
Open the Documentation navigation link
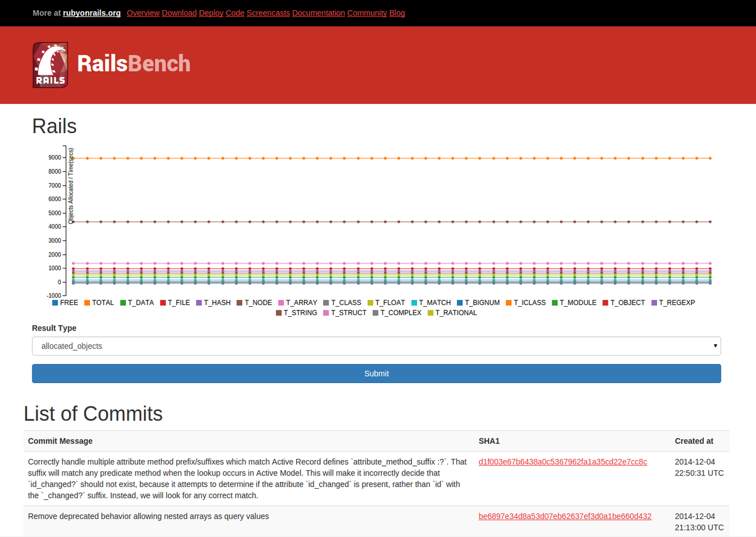coord(318,13)
